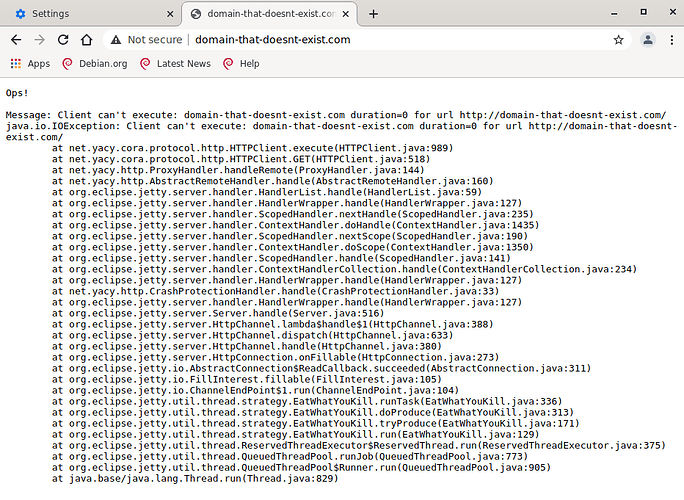Image resolution: width=684 pixels, height=500 pixels.
Task: Click the HttpChannel.java:388 stack line
Action: pyautogui.click(x=273, y=324)
